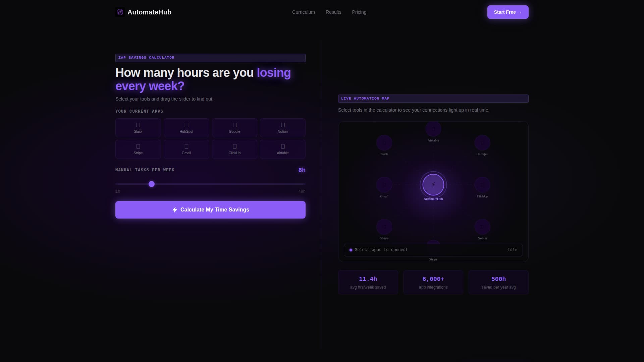Click the Notion node in the automation map

[482, 227]
